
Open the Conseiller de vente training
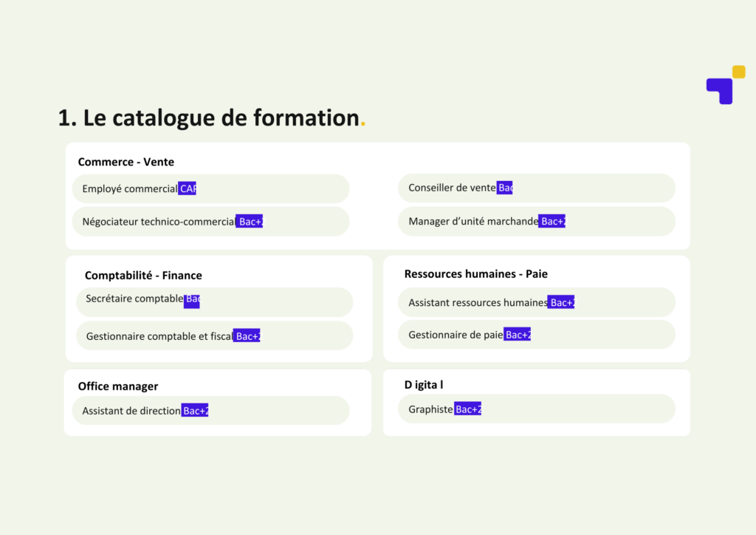(x=452, y=188)
